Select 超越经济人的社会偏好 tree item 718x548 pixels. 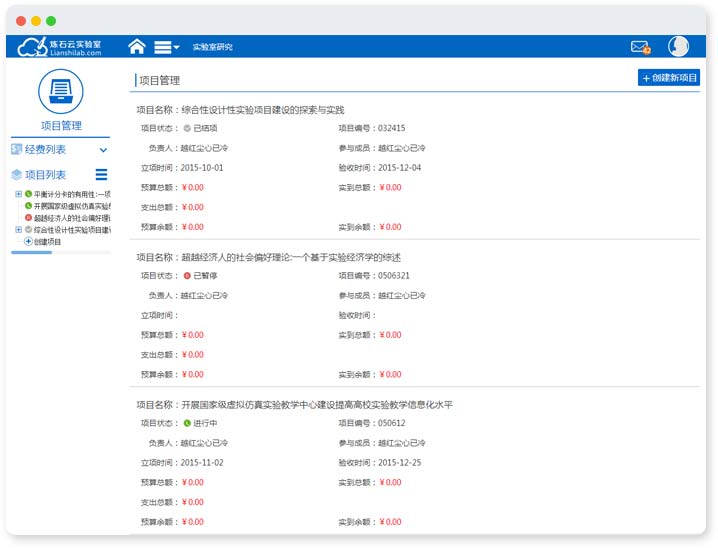click(72, 218)
